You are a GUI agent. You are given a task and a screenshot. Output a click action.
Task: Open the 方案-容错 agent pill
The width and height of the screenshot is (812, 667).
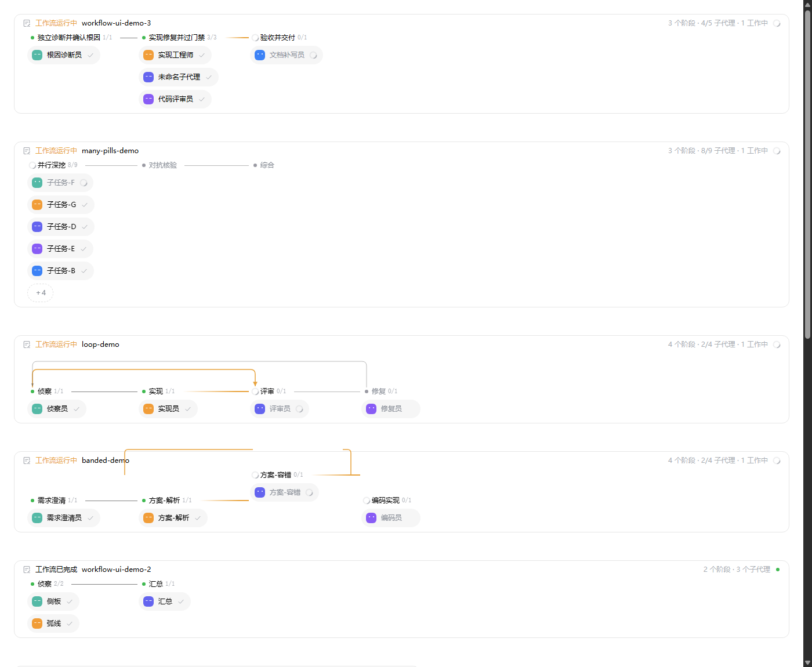[284, 492]
